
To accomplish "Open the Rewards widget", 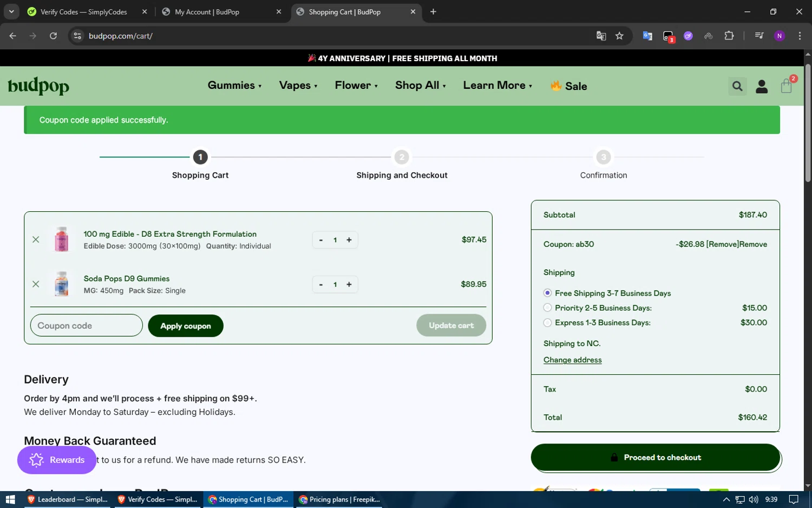I will pyautogui.click(x=57, y=460).
